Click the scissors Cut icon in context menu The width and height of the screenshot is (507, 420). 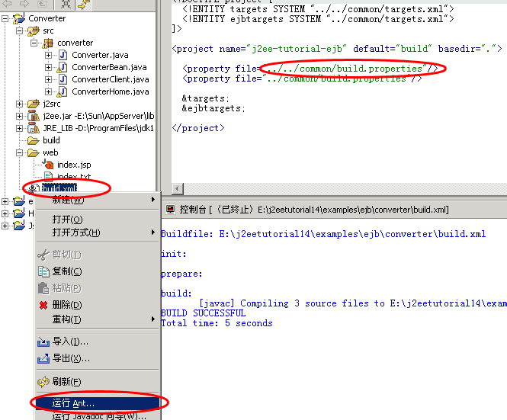tap(43, 255)
